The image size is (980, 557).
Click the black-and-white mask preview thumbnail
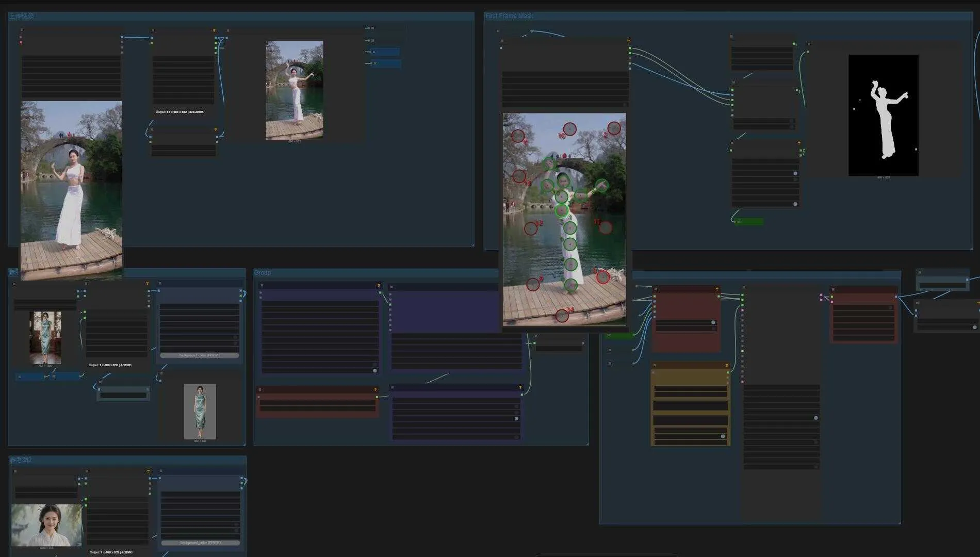click(883, 115)
